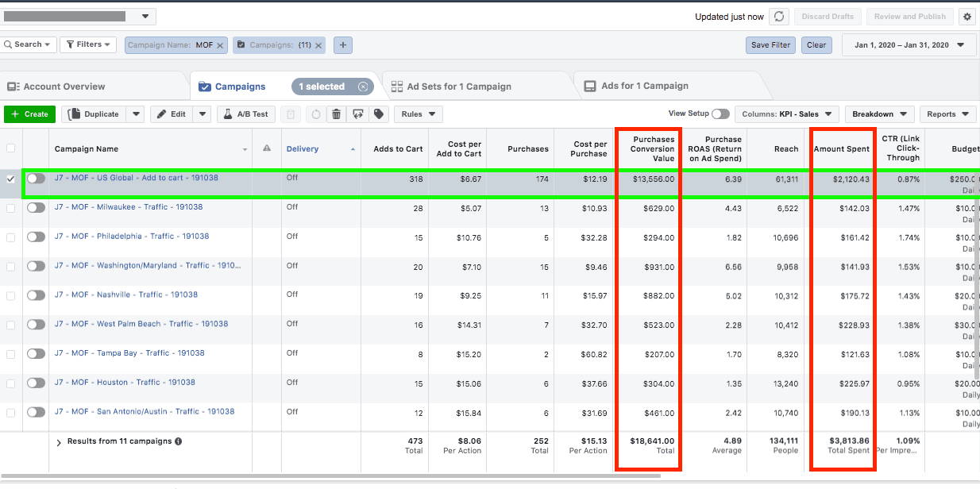Screen dimensions: 980x489
Task: Click the plus icon to add a filter
Action: (342, 45)
